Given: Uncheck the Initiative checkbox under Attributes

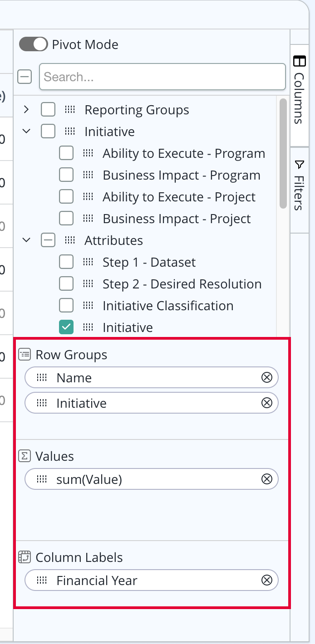Looking at the screenshot, I should pos(66,327).
